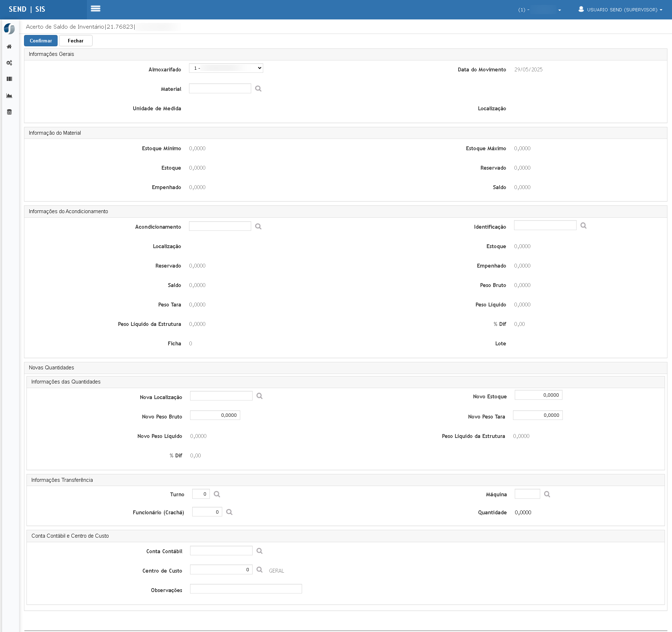Screen dimensions: 672x632
Task: Click the Informações das Quantidades header
Action: tap(346, 382)
